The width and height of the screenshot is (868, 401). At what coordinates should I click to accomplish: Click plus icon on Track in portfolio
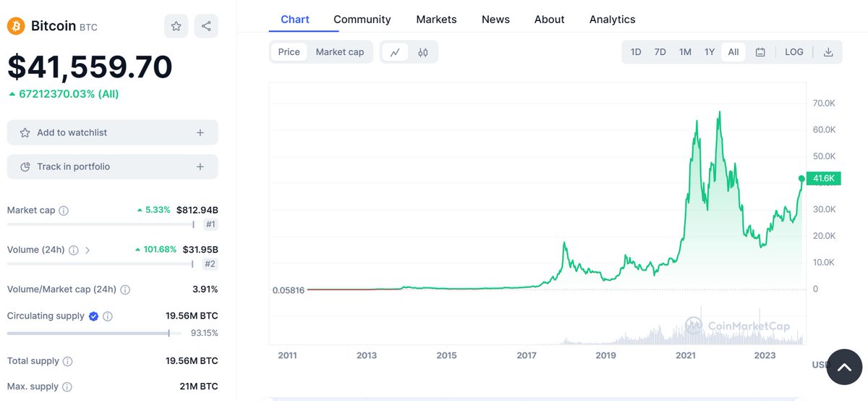(200, 166)
